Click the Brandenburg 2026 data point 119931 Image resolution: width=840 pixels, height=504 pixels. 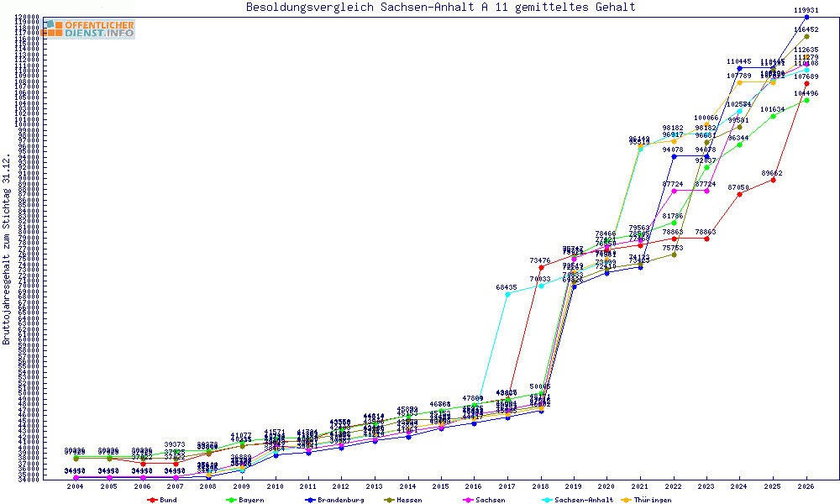coord(806,17)
